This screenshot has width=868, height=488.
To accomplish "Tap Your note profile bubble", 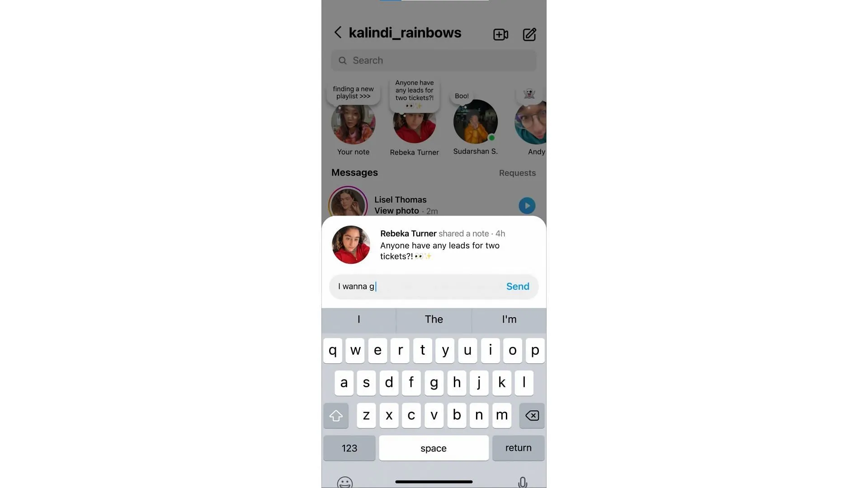I will click(353, 122).
